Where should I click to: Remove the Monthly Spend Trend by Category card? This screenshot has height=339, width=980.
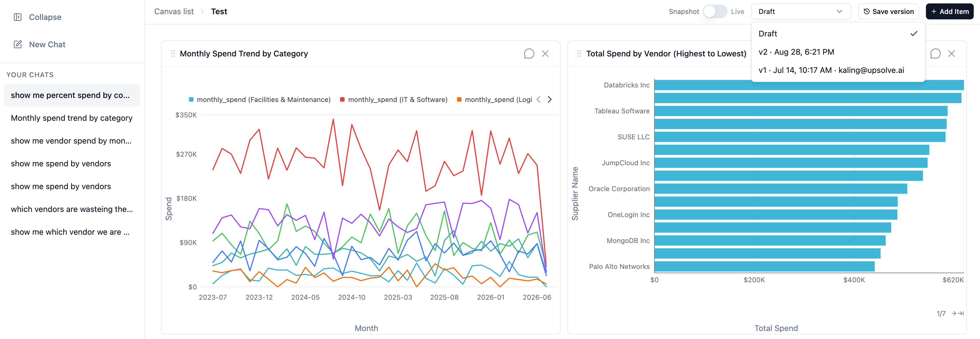545,54
